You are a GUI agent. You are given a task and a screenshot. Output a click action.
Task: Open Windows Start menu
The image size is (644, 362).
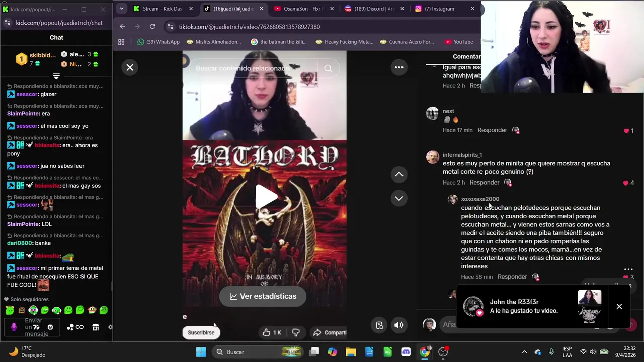pos(201,352)
